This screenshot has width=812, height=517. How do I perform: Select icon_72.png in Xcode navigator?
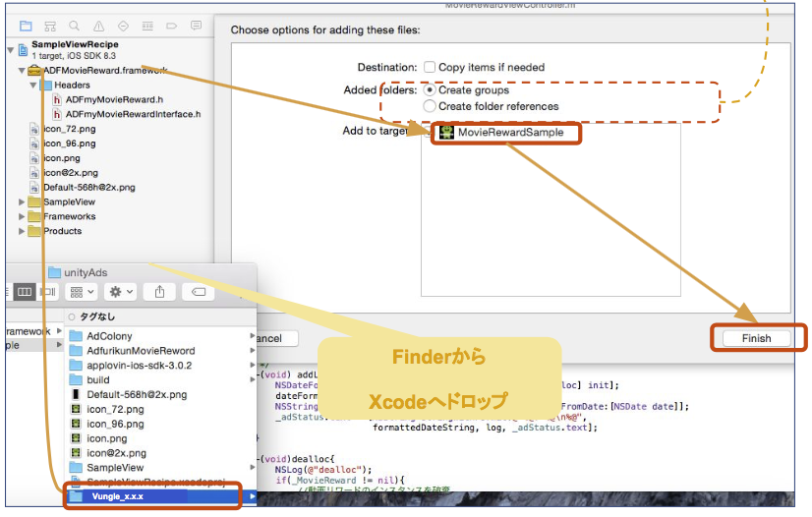[x=70, y=129]
